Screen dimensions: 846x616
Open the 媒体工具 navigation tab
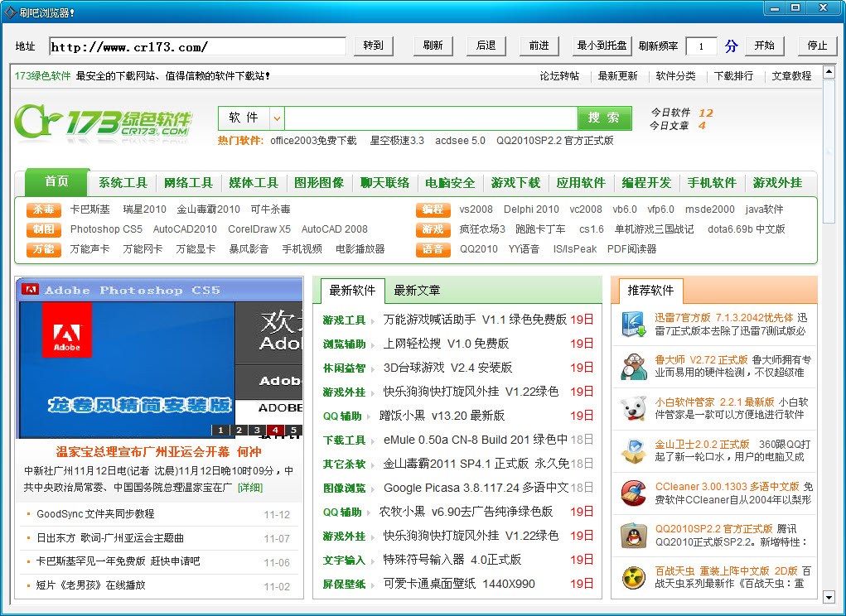[x=254, y=183]
